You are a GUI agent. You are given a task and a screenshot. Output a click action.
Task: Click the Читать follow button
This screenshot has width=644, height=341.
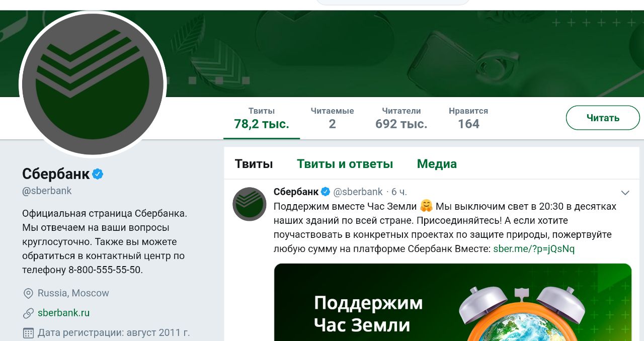[x=603, y=118]
